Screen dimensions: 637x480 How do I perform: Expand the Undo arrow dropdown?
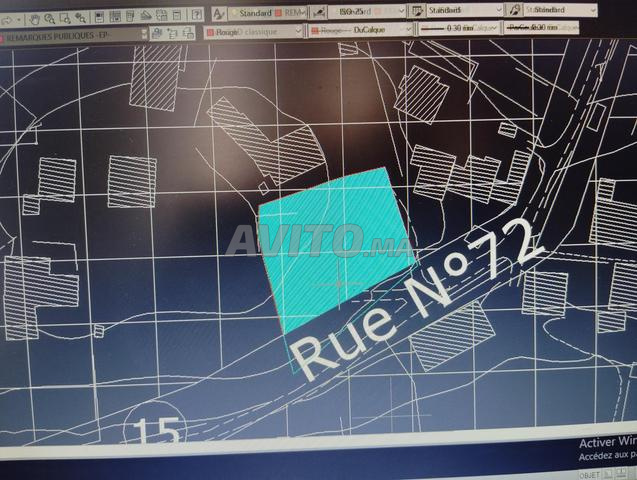17,18
